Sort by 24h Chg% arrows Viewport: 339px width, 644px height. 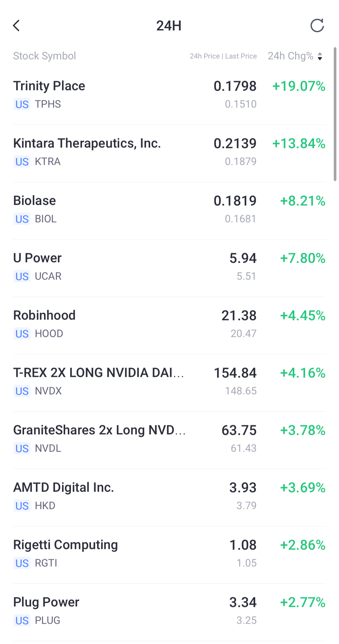pos(320,56)
